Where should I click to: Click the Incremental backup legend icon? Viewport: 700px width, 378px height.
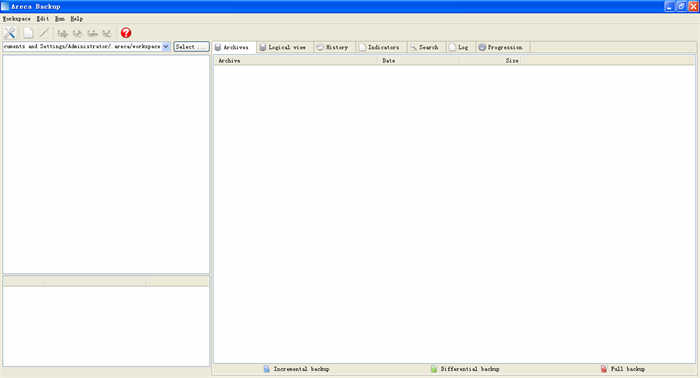pyautogui.click(x=267, y=369)
